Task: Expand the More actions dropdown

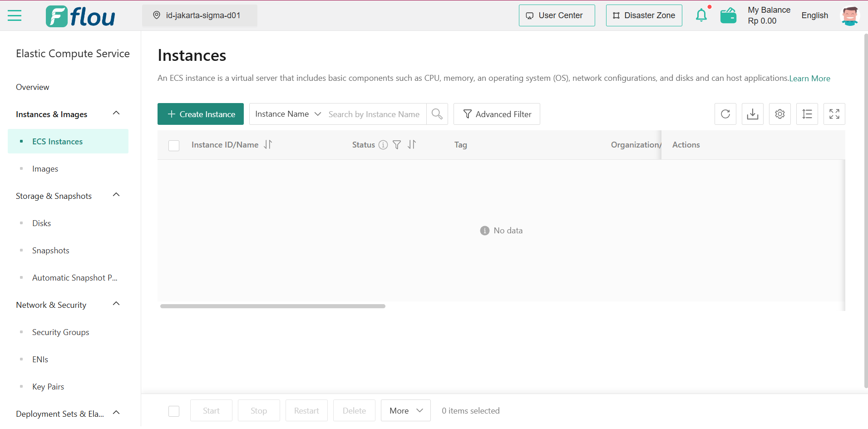Action: (x=406, y=411)
